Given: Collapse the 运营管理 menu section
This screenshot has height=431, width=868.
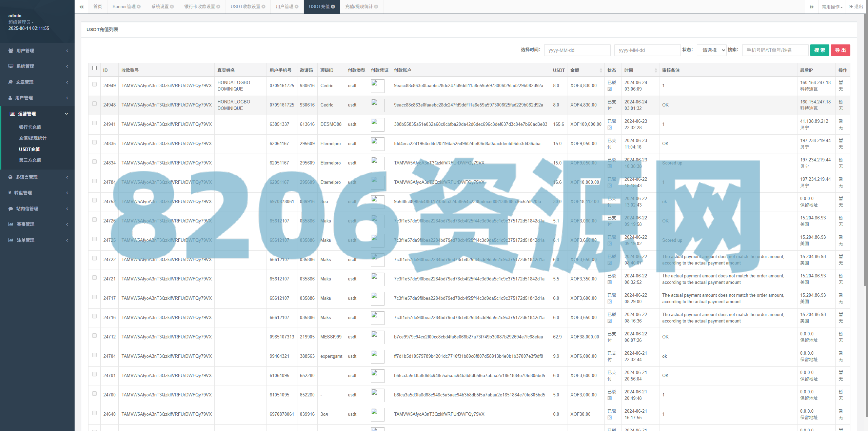Looking at the screenshot, I should pos(37,114).
